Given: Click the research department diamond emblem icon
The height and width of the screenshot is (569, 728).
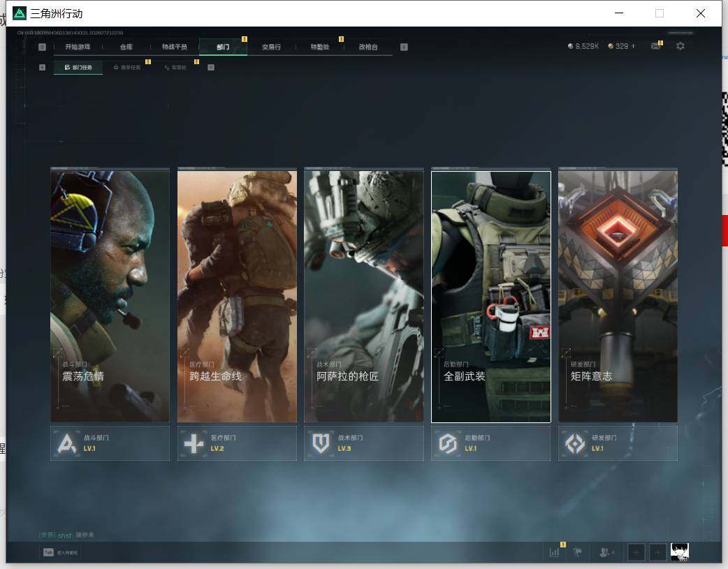Looking at the screenshot, I should (x=575, y=444).
